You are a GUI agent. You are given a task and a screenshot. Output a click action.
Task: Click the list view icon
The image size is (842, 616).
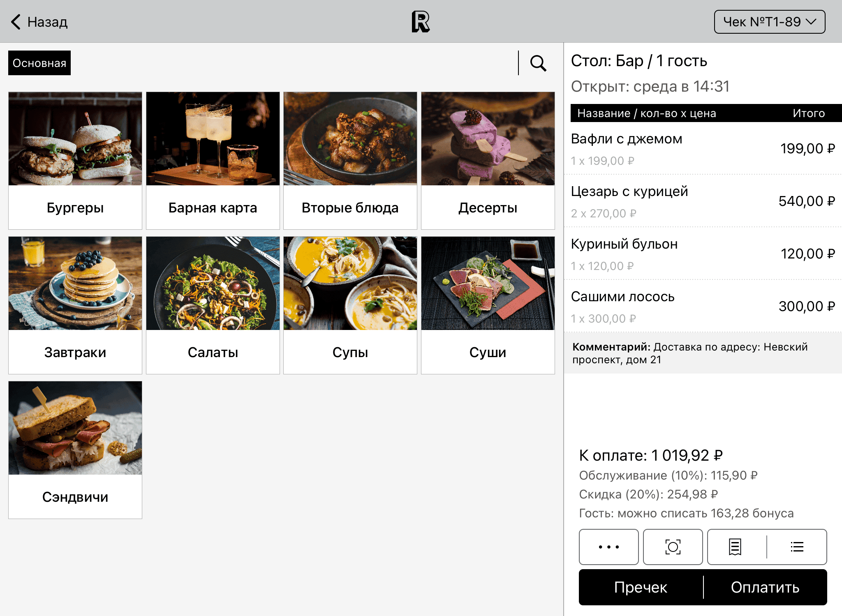pos(797,547)
